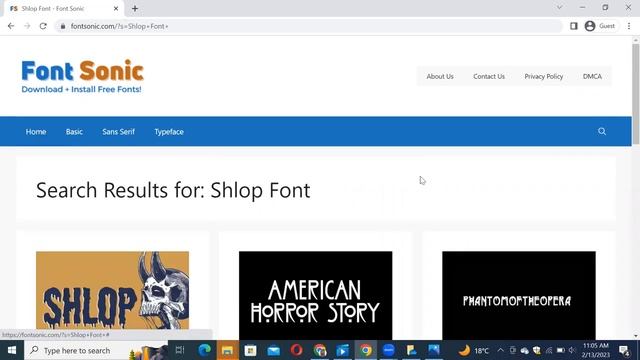Click the Font Sonic logo
The height and width of the screenshot is (360, 640).
click(82, 76)
